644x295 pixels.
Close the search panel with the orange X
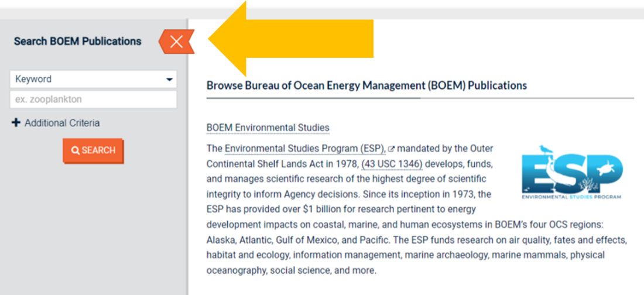(x=176, y=42)
